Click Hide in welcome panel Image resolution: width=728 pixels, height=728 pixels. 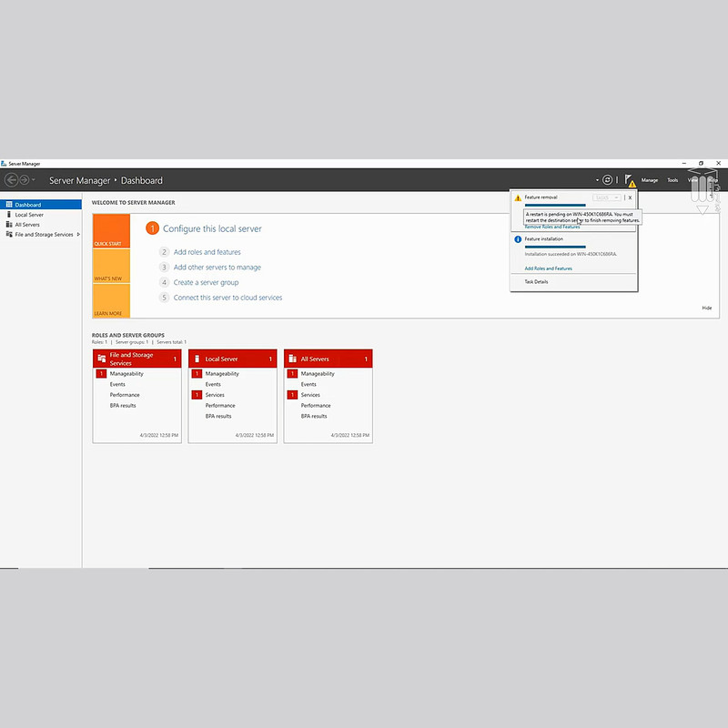tap(707, 308)
